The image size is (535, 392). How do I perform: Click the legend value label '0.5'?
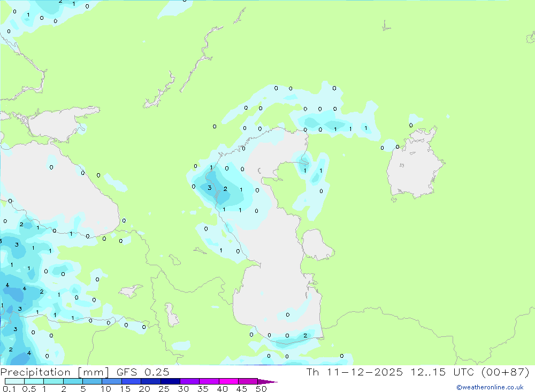29,389
